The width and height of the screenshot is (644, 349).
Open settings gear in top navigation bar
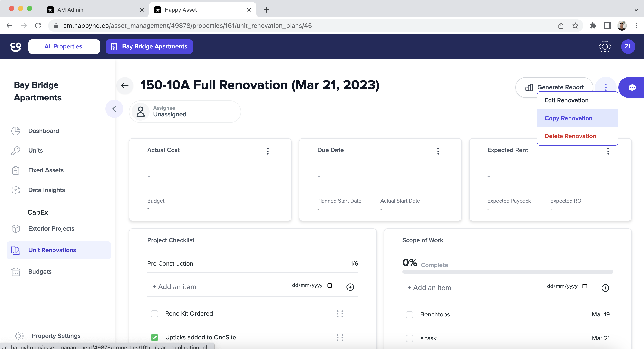pos(604,47)
